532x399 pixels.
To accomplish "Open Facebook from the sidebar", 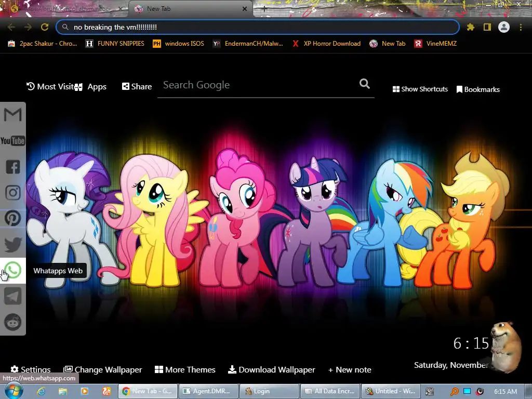I will pyautogui.click(x=13, y=167).
